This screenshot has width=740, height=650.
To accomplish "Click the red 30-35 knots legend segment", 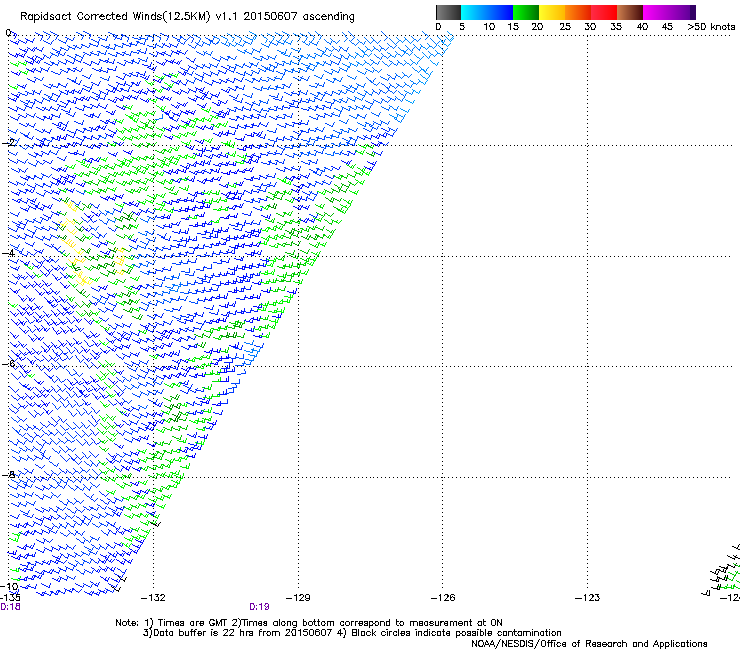I will pyautogui.click(x=604, y=12).
